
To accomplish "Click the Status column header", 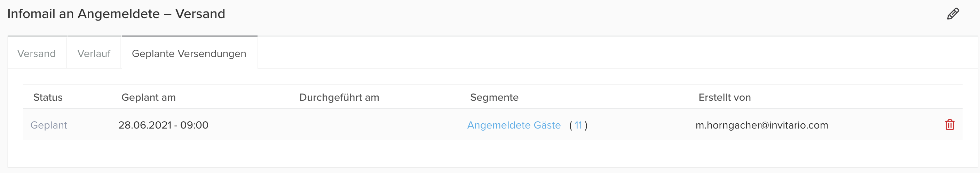I will click(x=48, y=98).
